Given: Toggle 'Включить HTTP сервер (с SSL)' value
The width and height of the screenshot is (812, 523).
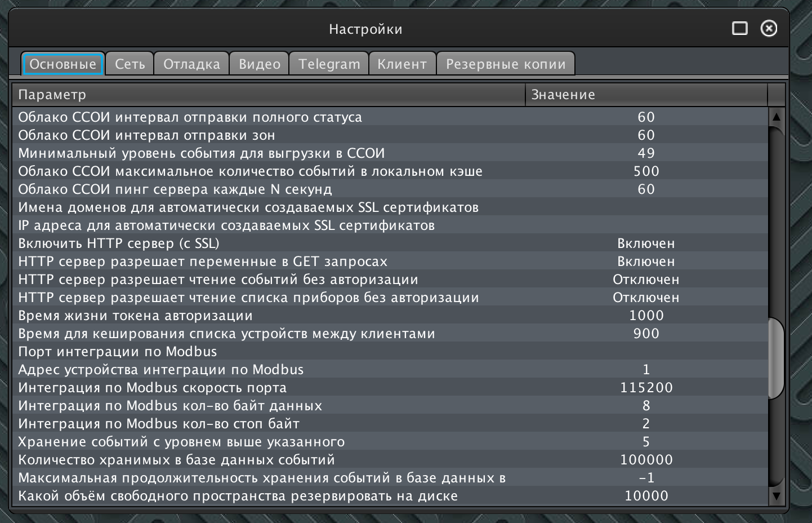Looking at the screenshot, I should [x=646, y=243].
